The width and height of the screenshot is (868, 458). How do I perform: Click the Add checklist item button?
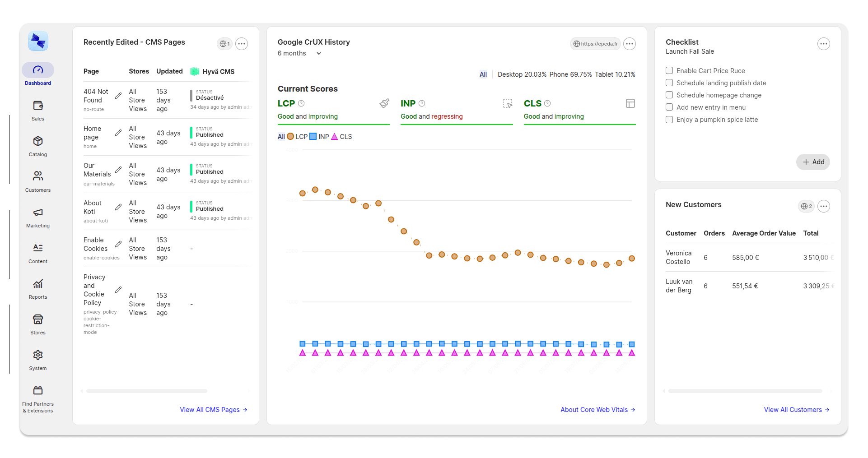coord(813,162)
